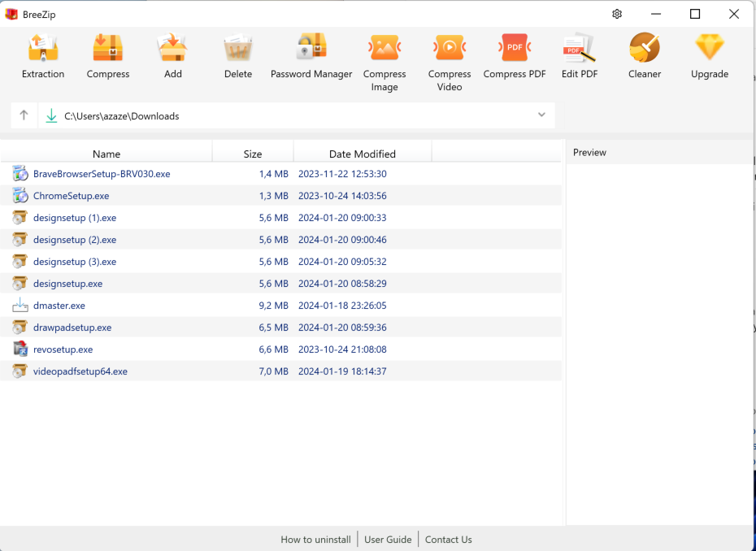Click the Add archive icon
756x551 pixels.
click(x=172, y=55)
